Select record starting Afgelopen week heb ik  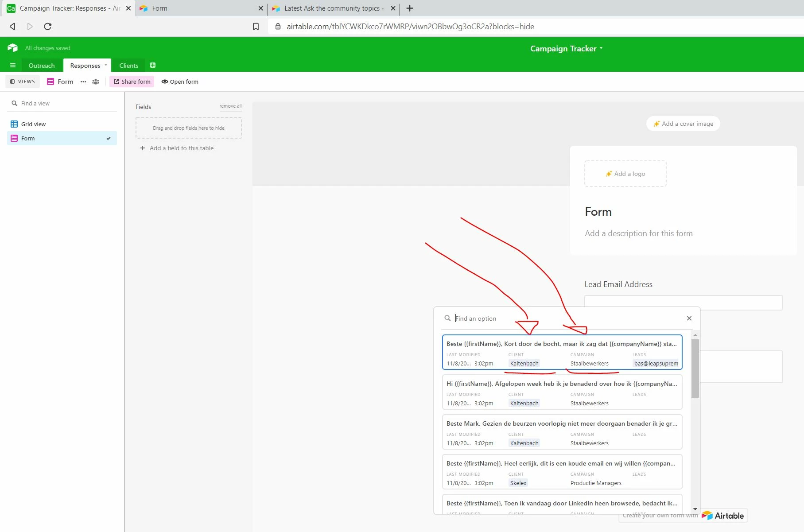point(562,392)
